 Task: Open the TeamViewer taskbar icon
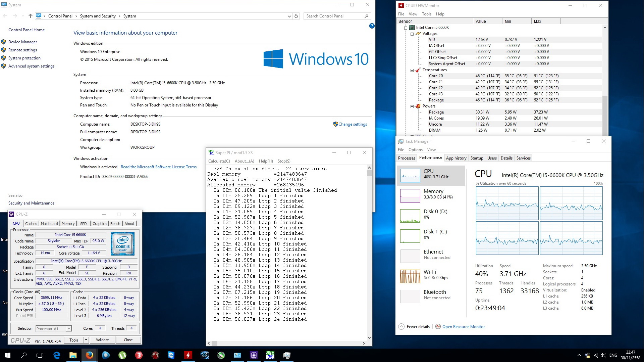[x=171, y=355]
